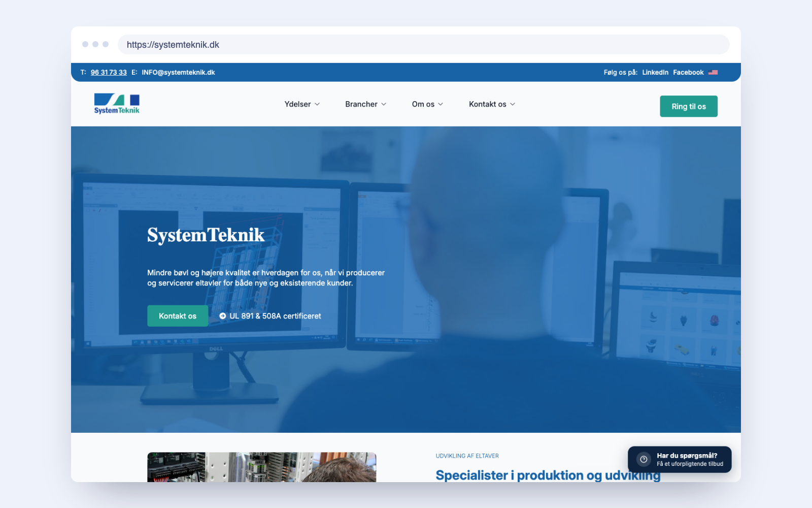Call phone number 96 31 73 33

(109, 73)
